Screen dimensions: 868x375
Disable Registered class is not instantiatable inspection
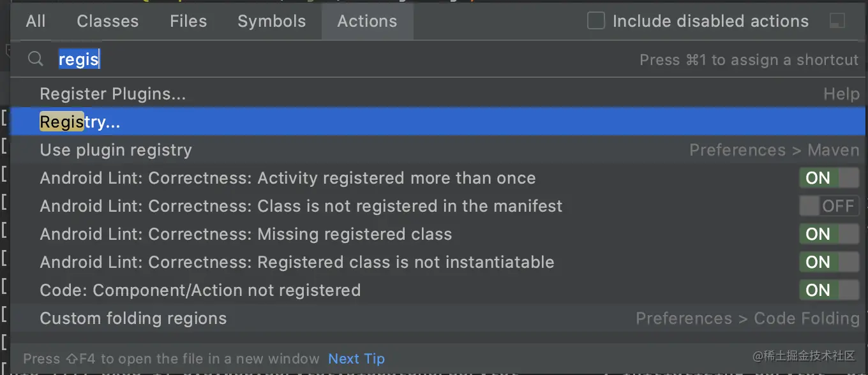[829, 262]
